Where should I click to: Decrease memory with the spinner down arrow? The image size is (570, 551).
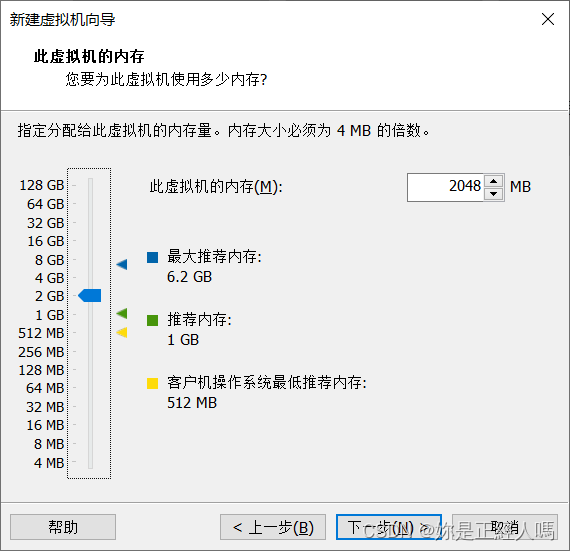tap(493, 194)
